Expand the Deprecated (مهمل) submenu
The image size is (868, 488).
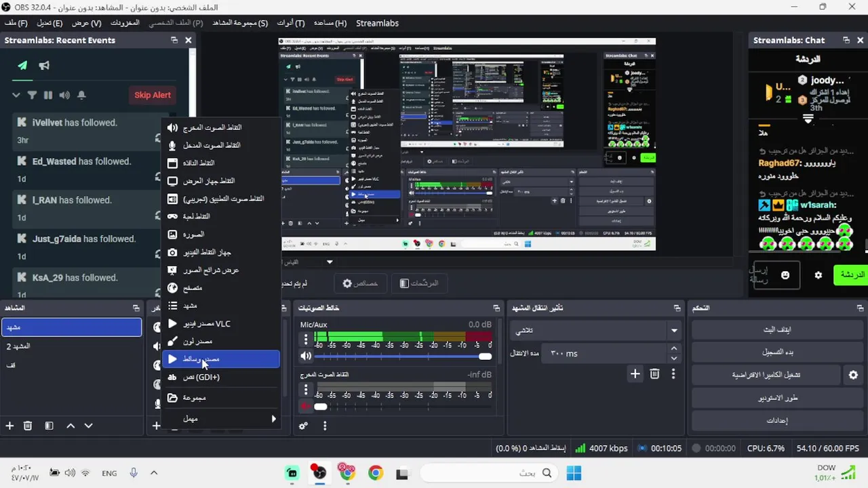(x=221, y=419)
